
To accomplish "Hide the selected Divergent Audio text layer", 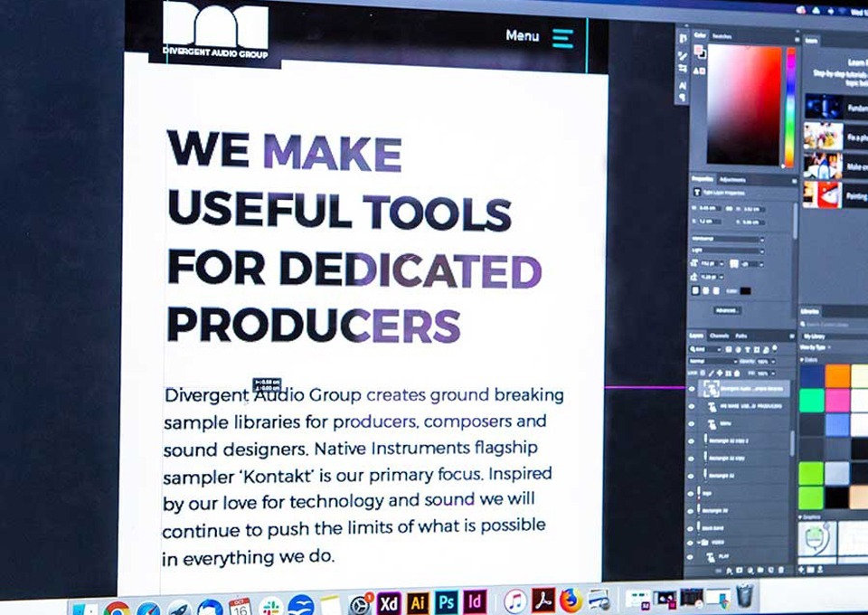I will click(x=692, y=389).
